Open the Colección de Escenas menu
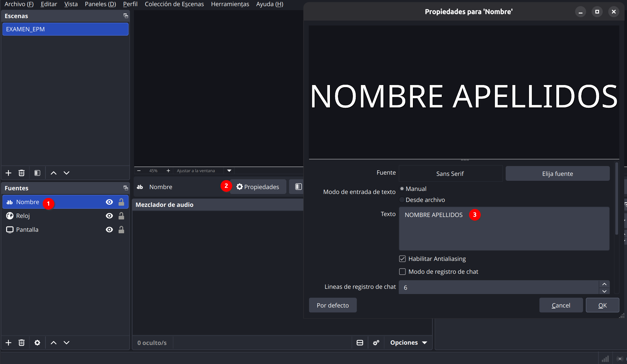Viewport: 627px width, 364px height. [x=174, y=4]
